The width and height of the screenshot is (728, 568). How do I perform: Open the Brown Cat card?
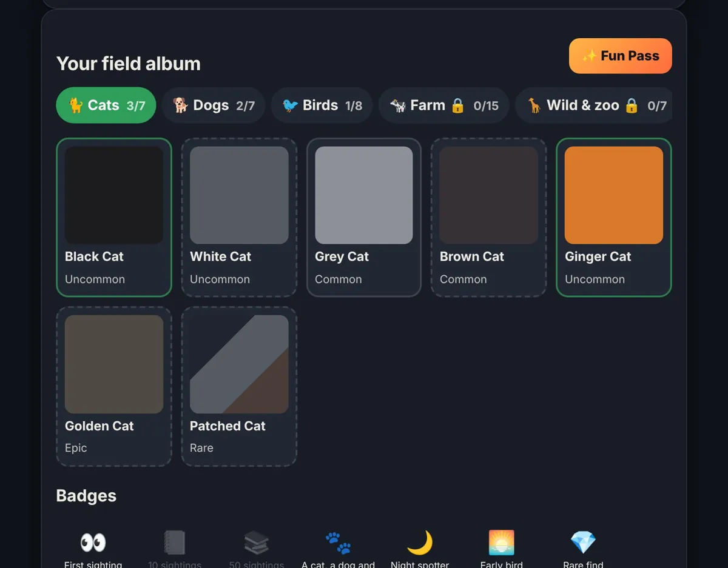pyautogui.click(x=489, y=217)
